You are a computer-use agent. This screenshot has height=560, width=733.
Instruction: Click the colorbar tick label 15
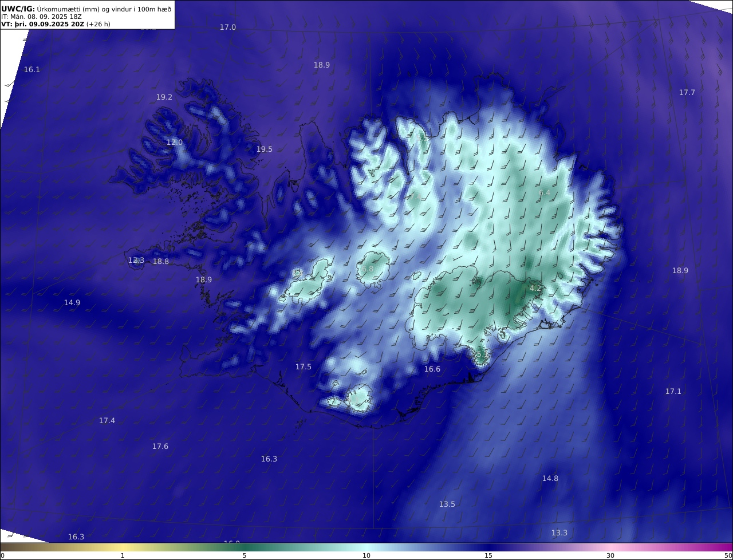click(x=488, y=556)
